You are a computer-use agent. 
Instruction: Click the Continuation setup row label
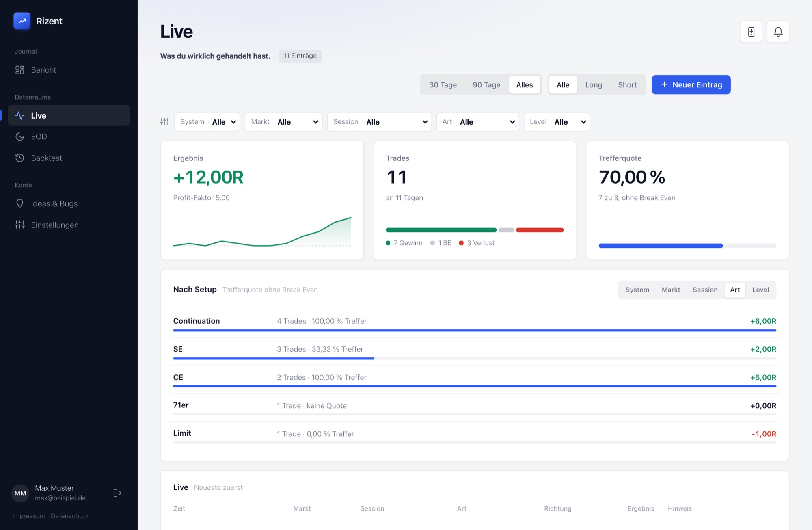pos(197,321)
